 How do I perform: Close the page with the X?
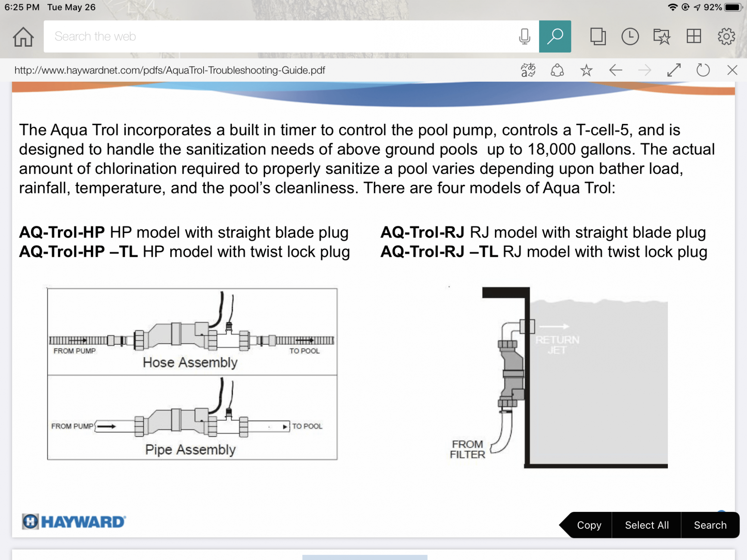pos(732,70)
